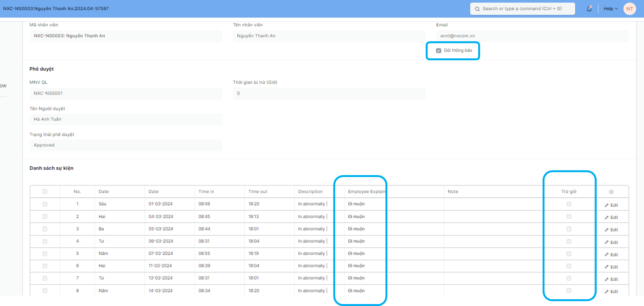This screenshot has height=306, width=644.
Task: Uncheck the Gửi thông báo checkbox
Action: click(439, 51)
